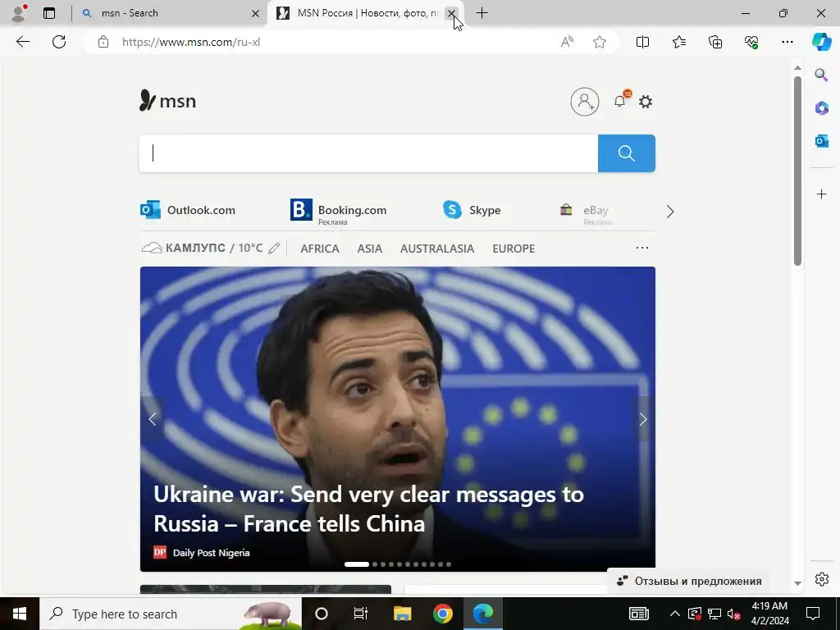The image size is (840, 630).
Task: Open sidebar settings gear
Action: click(821, 579)
